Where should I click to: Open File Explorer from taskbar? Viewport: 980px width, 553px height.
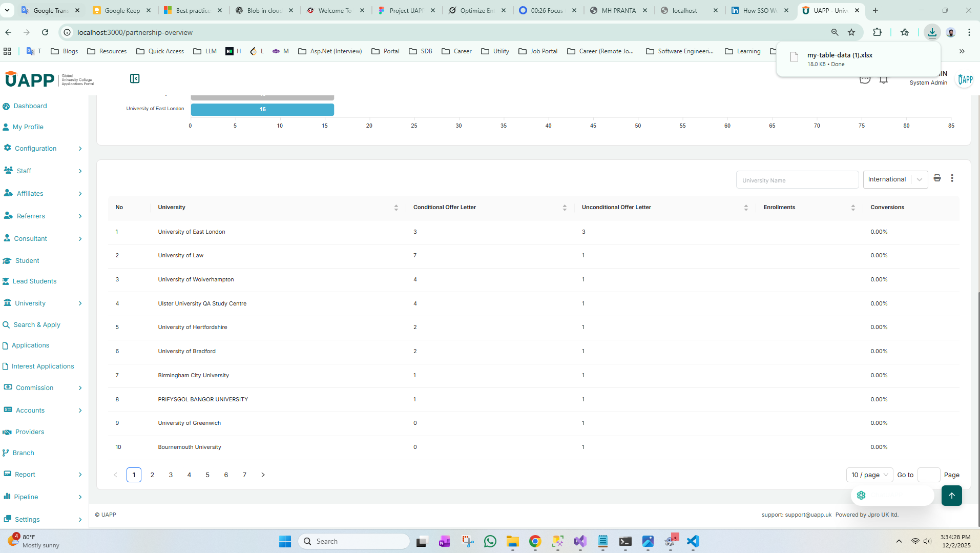pos(512,541)
